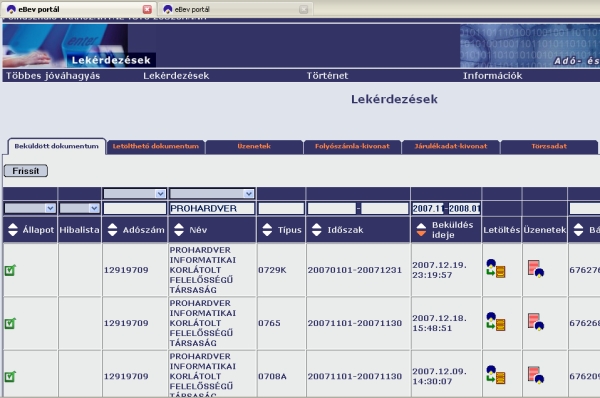Sort table by Típus arrows
The height and width of the screenshot is (398, 600).
point(267,230)
